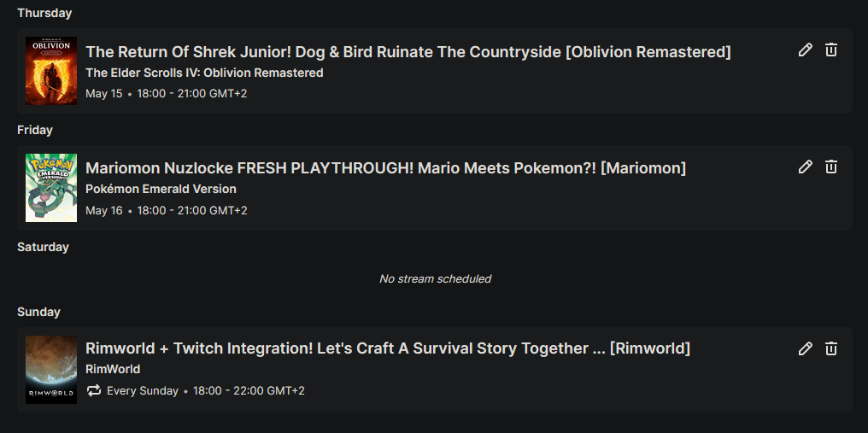This screenshot has width=868, height=433.
Task: Open the RimWorld cover art thumbnail
Action: tap(51, 369)
